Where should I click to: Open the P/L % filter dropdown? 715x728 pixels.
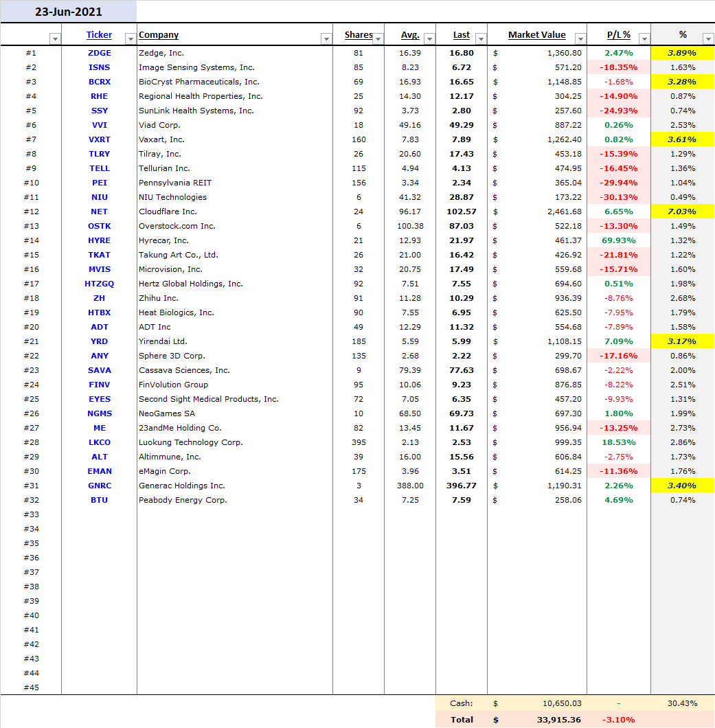(644, 39)
